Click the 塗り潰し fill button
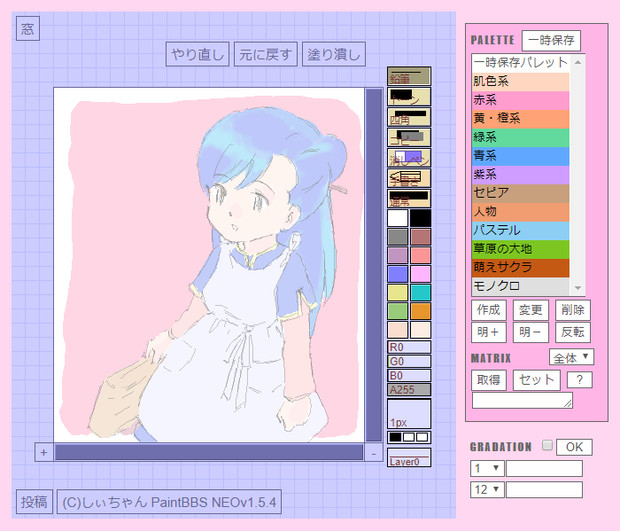 (334, 54)
